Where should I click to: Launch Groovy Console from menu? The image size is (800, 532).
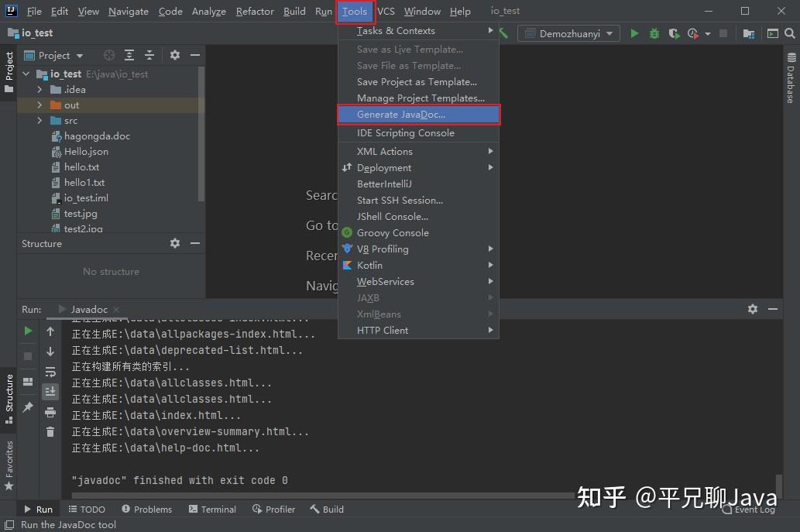[x=418, y=232]
